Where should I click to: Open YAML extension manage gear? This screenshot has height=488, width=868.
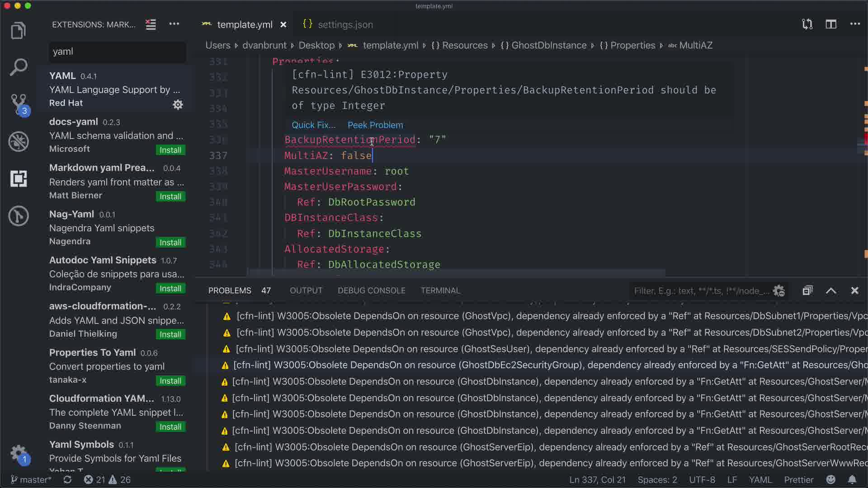coord(178,104)
